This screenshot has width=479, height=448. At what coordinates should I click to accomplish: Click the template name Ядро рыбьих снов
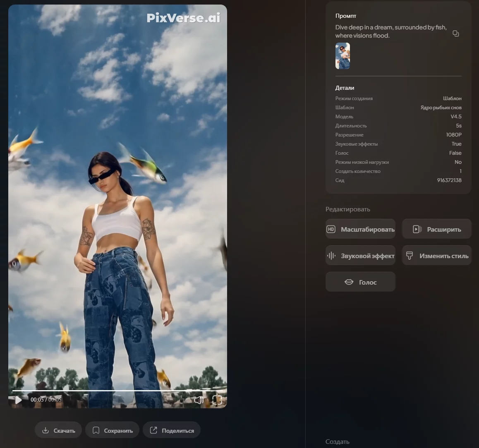click(x=441, y=108)
